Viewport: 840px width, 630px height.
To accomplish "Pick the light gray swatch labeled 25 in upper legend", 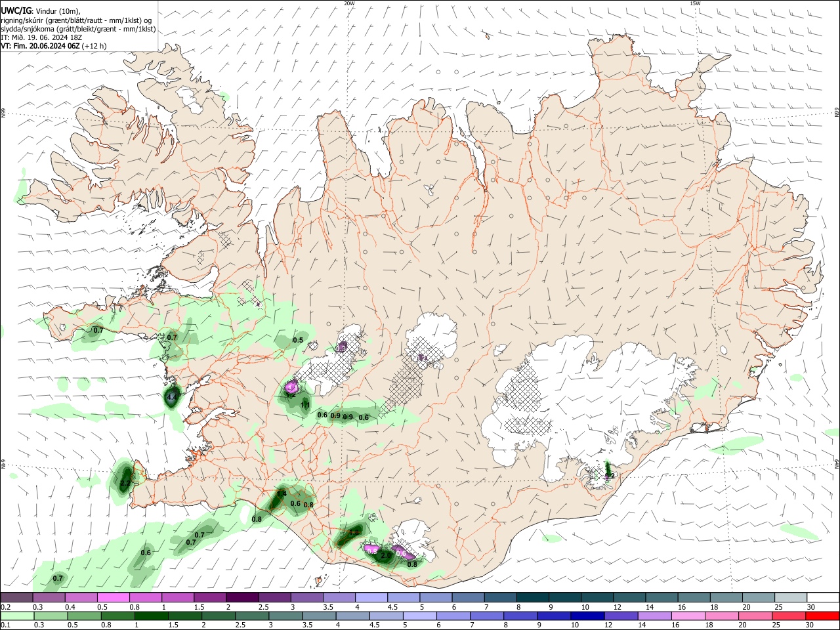I will (x=791, y=597).
